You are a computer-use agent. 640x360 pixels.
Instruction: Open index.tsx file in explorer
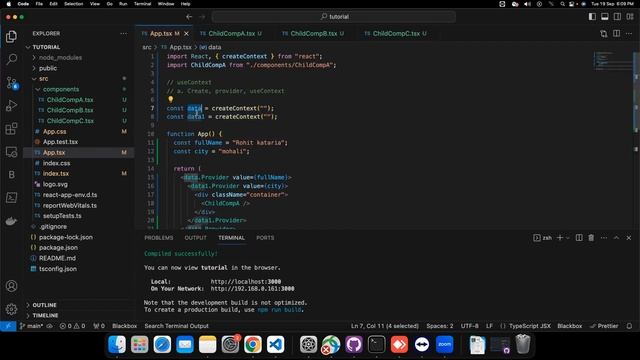56,173
